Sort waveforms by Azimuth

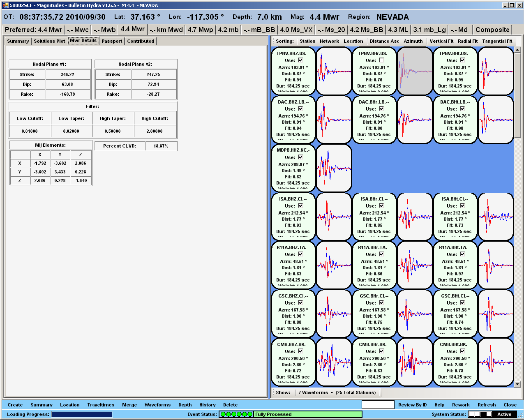[413, 41]
